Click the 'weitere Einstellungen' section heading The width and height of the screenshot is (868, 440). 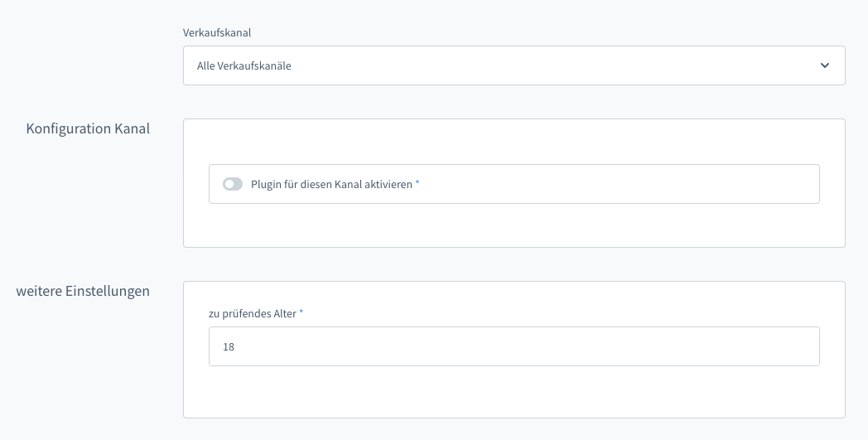click(83, 291)
